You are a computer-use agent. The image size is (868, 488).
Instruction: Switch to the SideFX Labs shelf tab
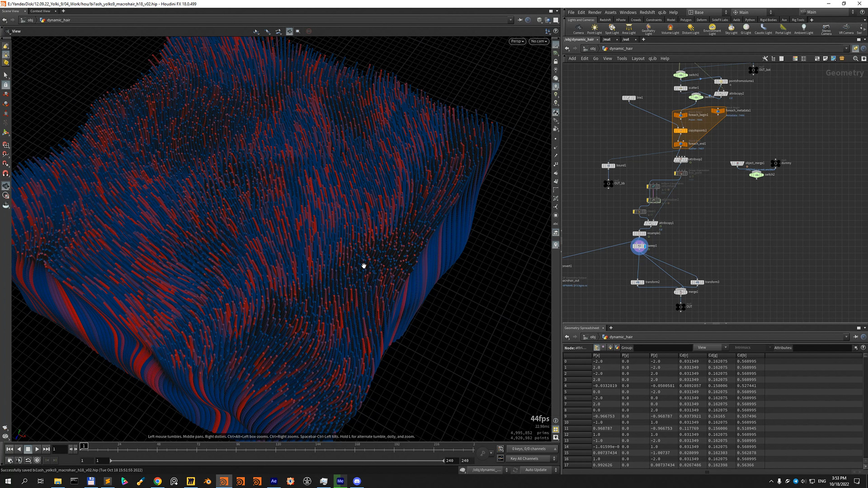pos(720,20)
